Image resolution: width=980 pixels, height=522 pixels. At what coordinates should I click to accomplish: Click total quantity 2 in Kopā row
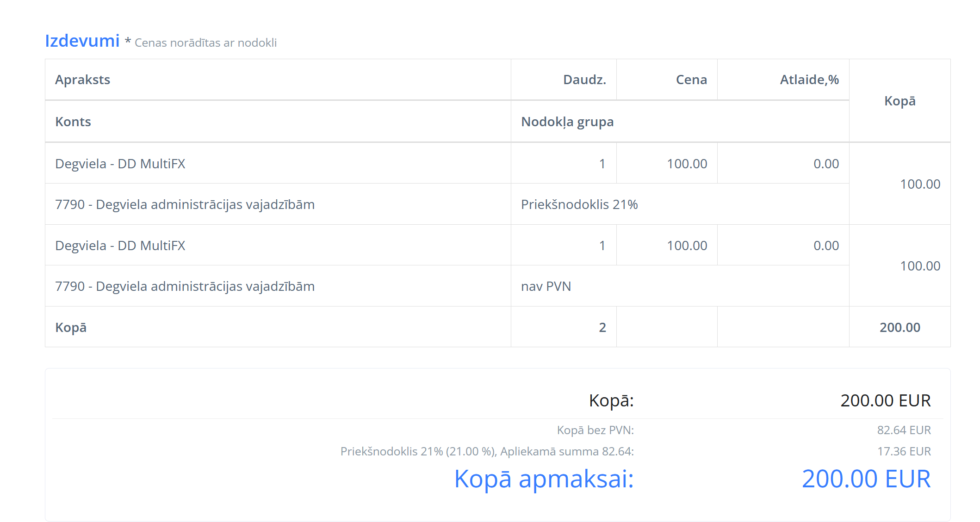click(x=602, y=327)
